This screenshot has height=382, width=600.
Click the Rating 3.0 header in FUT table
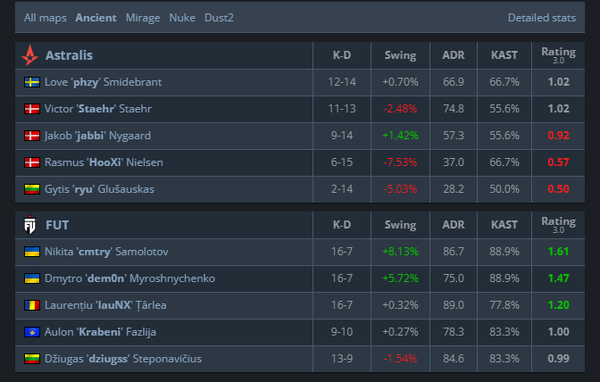pos(558,225)
